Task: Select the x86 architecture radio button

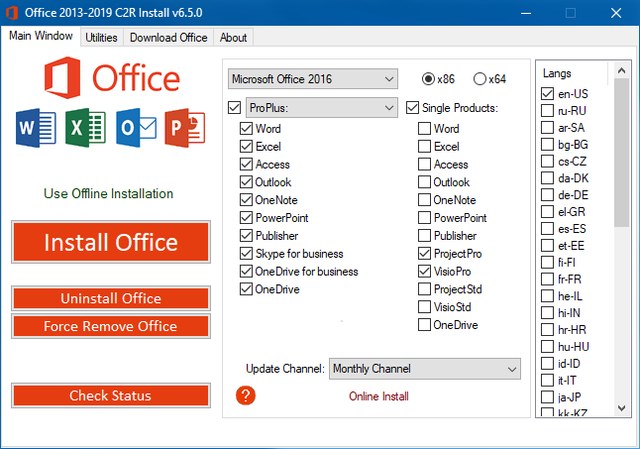Action: [x=428, y=78]
